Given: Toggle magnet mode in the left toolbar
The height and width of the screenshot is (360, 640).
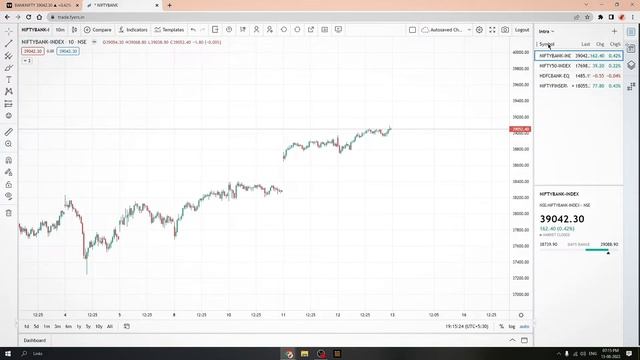Looking at the screenshot, I should click(x=9, y=160).
